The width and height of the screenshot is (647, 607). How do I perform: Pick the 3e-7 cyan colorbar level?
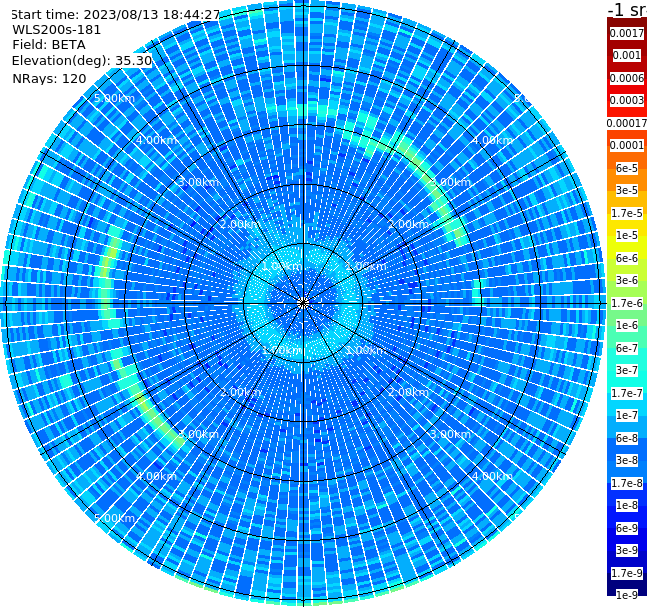[626, 370]
